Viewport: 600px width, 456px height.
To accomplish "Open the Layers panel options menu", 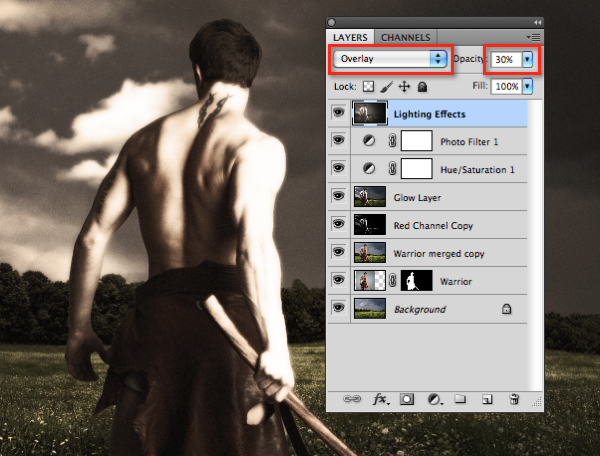I will (x=533, y=37).
